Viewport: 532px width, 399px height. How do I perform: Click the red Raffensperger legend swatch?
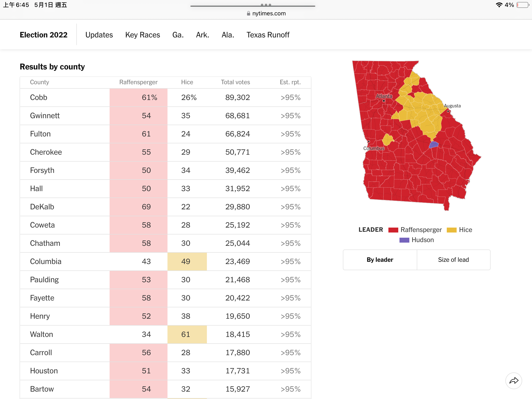point(393,230)
